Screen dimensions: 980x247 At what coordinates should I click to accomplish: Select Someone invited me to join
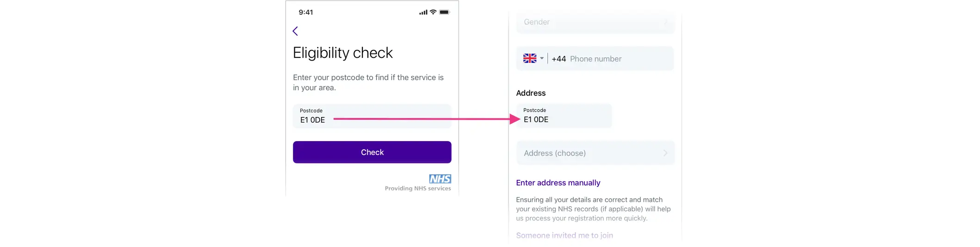pos(564,235)
